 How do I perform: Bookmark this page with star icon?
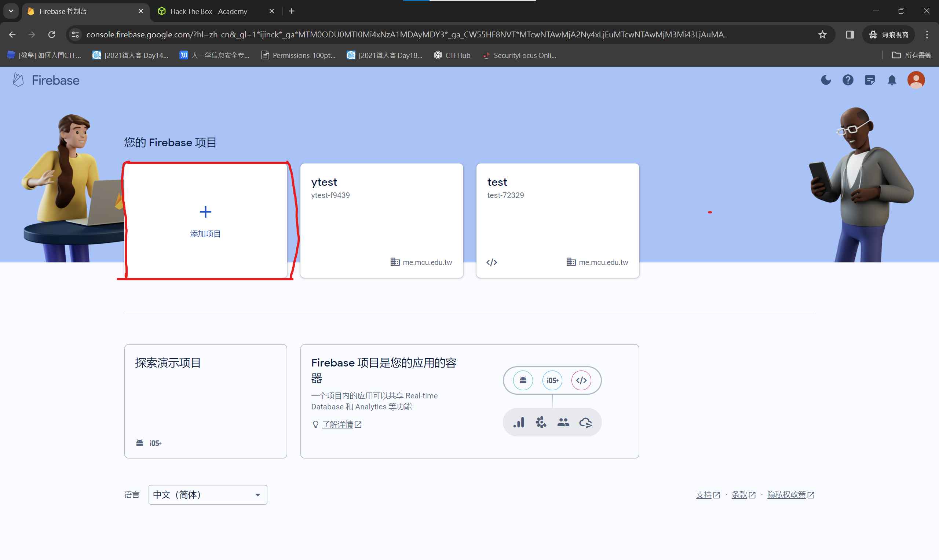(822, 35)
